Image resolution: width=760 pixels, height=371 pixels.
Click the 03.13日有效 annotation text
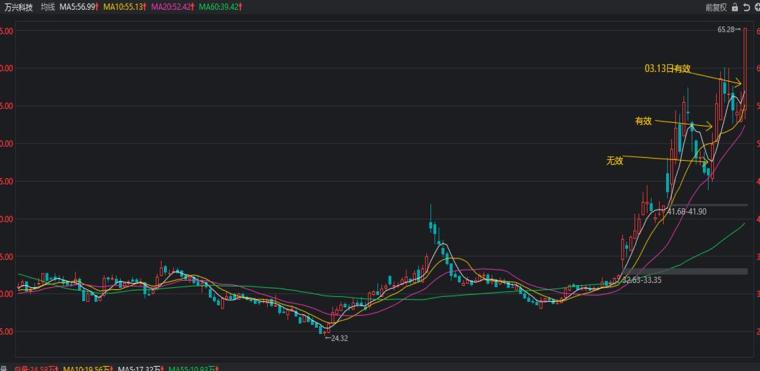(x=667, y=69)
